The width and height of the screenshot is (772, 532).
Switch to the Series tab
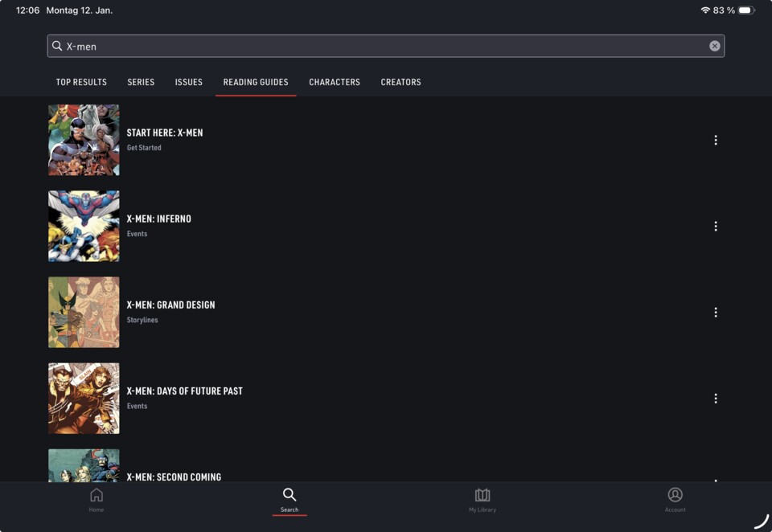(x=141, y=82)
